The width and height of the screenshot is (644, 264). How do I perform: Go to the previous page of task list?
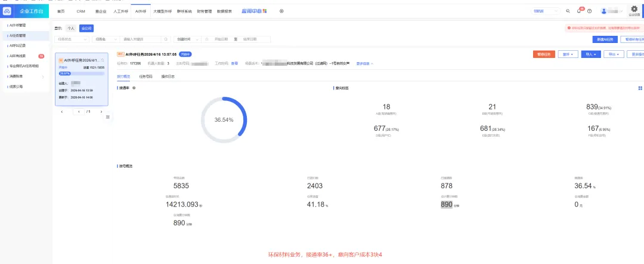click(x=62, y=112)
